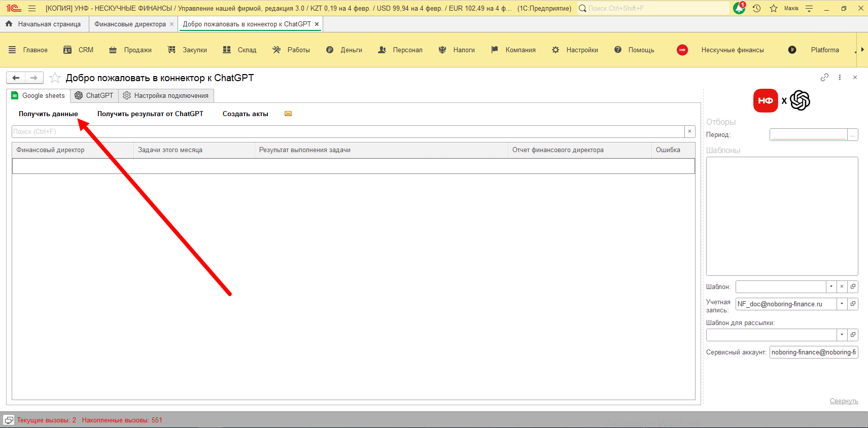The image size is (868, 428).
Task: Click the notifications bell icon
Action: pyautogui.click(x=739, y=8)
